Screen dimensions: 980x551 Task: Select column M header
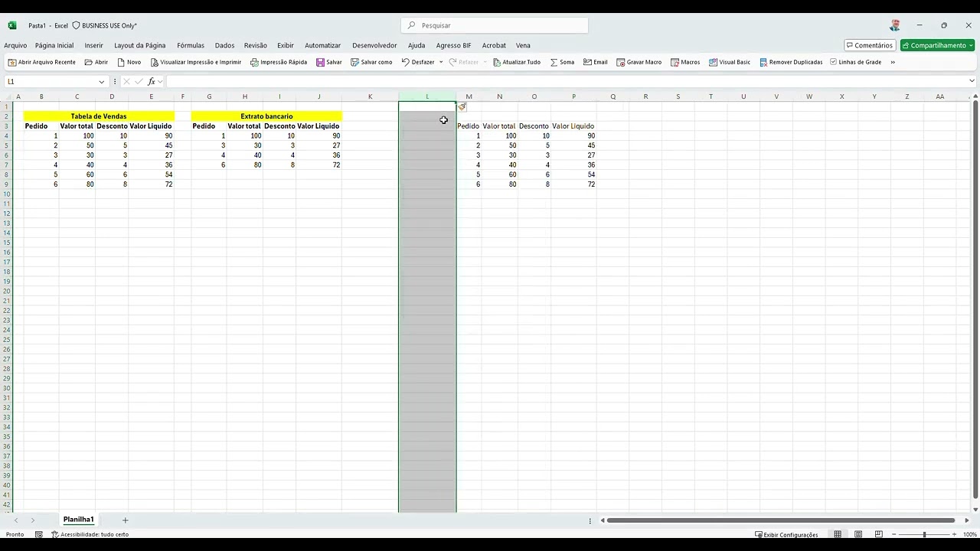pos(469,96)
